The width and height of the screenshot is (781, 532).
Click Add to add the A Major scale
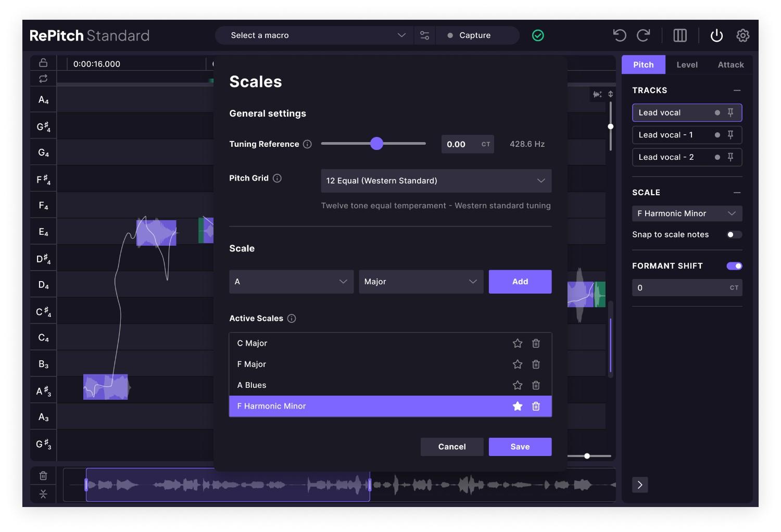pos(520,282)
